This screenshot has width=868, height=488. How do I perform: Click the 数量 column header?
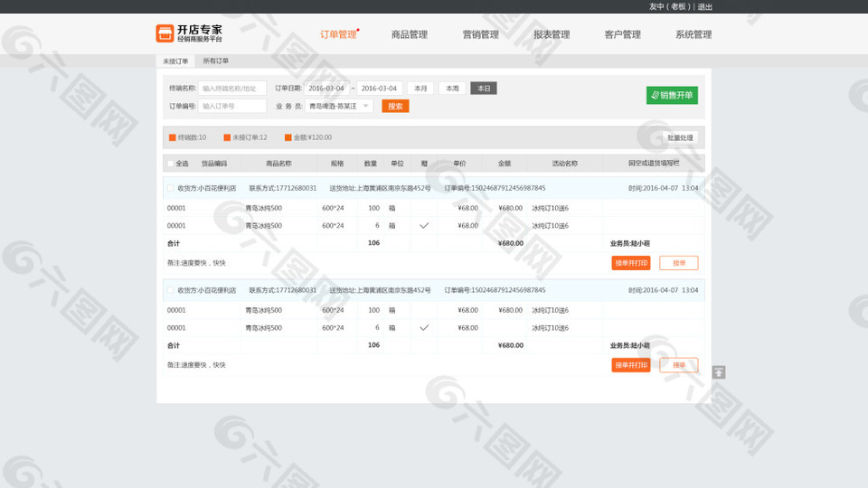coord(371,164)
